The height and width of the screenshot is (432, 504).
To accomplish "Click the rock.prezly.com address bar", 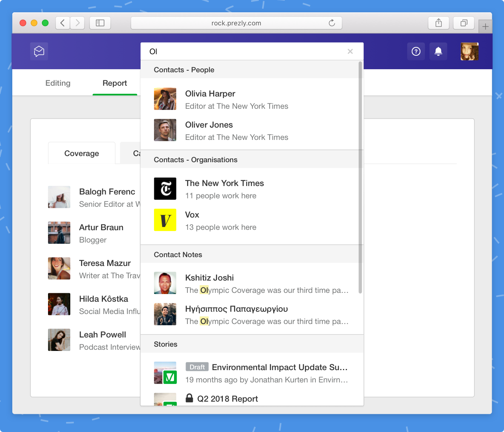I will pos(236,23).
